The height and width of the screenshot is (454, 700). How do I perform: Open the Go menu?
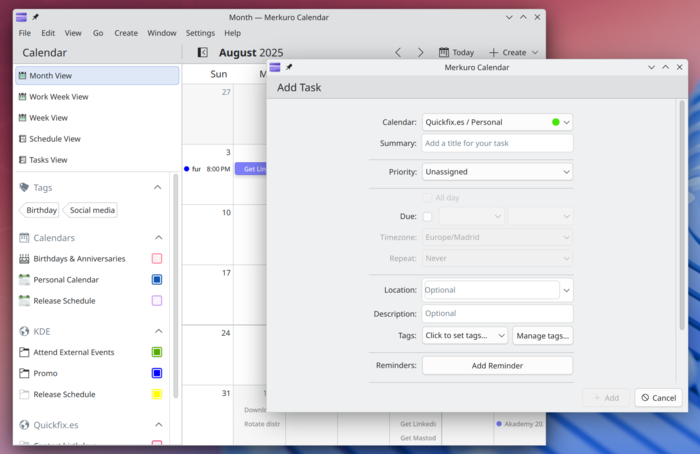[x=98, y=33]
